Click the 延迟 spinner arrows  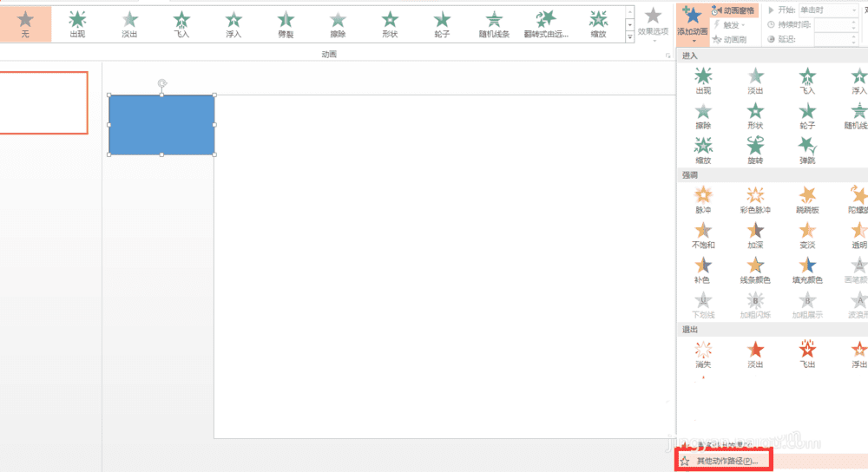[855, 39]
